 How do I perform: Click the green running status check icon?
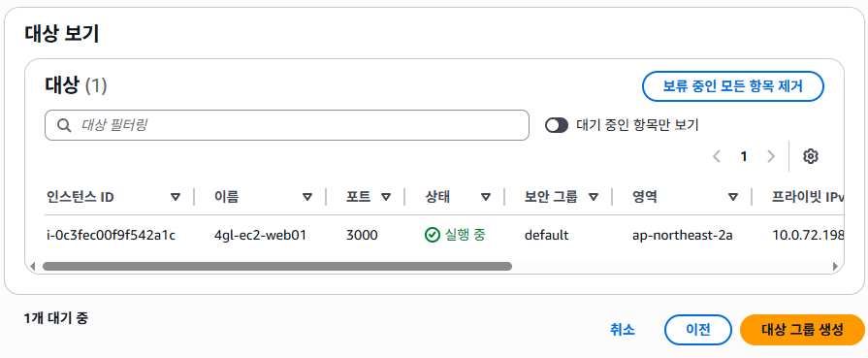[432, 236]
